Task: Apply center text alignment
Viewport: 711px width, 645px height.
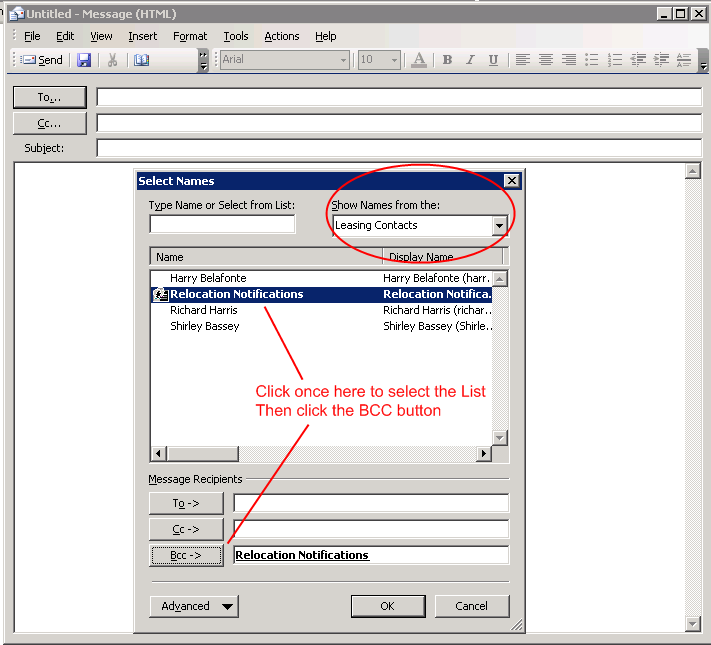Action: pyautogui.click(x=546, y=60)
